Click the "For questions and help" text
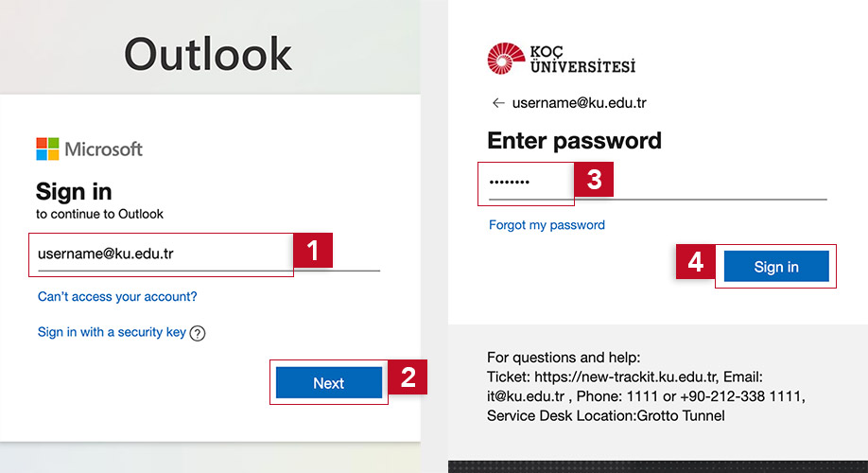The image size is (868, 473). (x=564, y=358)
